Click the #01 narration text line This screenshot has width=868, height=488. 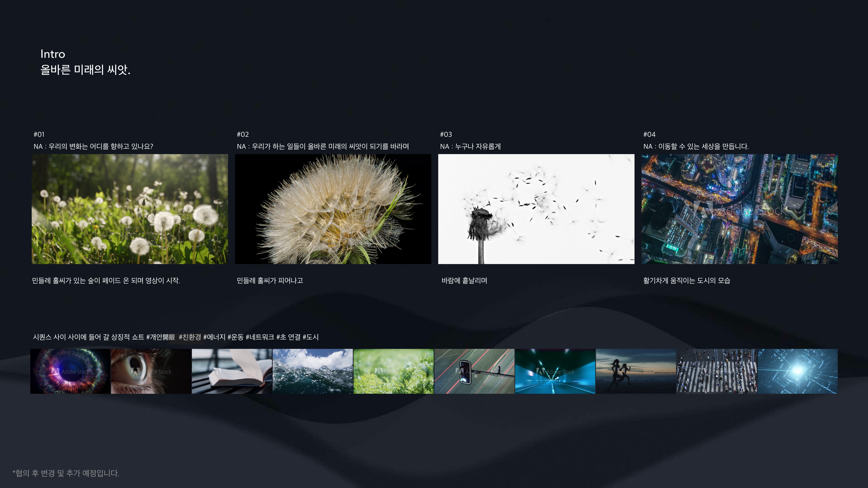coord(93,147)
